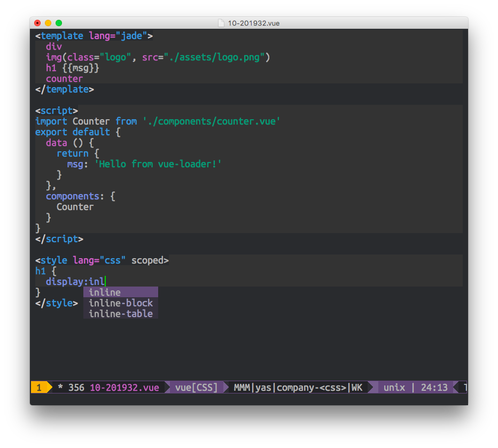Viewport: 498px width, 448px height.
Task: Click the unix line-ending indicator
Action: tap(394, 387)
